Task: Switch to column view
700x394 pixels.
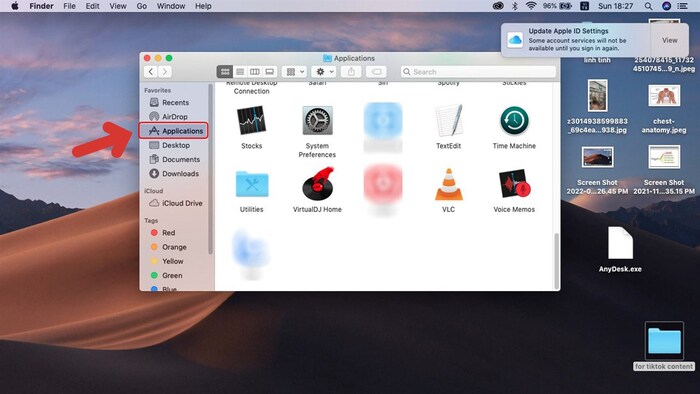Action: pos(254,71)
